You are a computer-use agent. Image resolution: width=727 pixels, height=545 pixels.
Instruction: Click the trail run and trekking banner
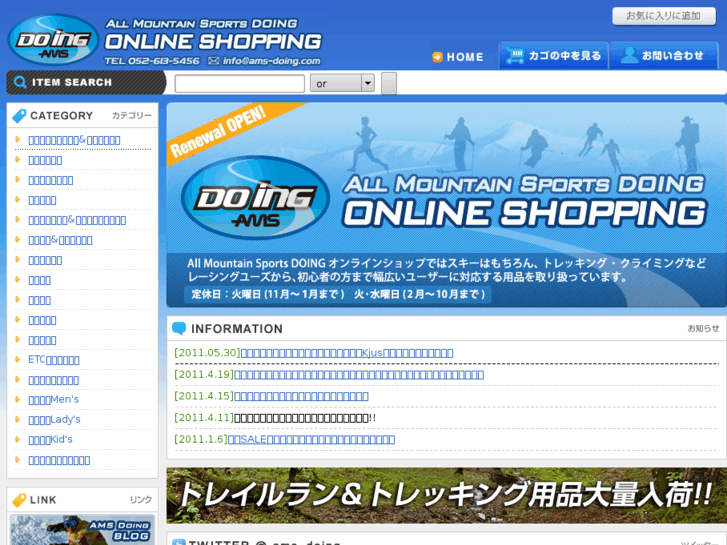coord(446,495)
